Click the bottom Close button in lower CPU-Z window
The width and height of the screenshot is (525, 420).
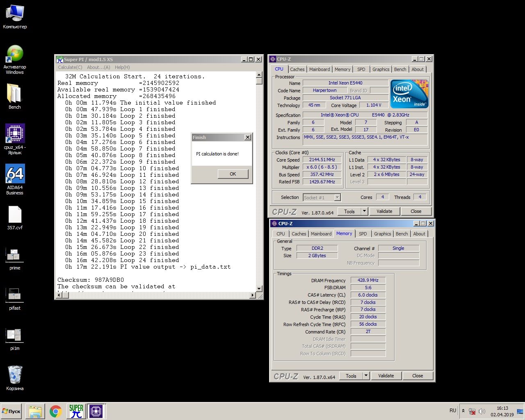pos(418,376)
